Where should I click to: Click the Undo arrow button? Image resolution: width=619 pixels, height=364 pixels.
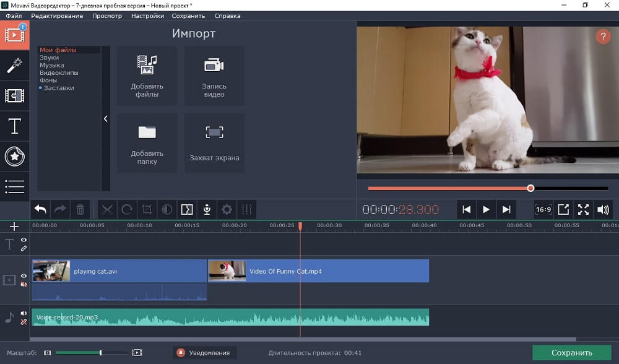40,209
